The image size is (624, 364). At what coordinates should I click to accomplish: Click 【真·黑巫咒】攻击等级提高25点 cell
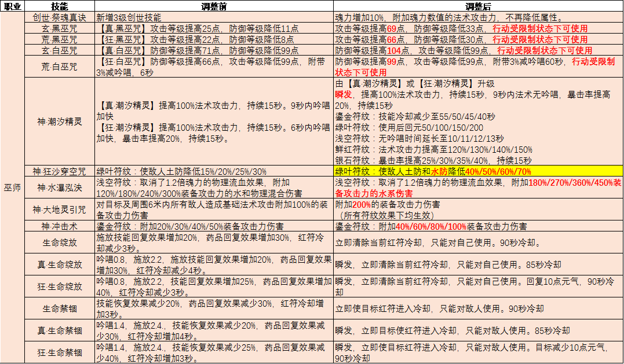[214, 28]
